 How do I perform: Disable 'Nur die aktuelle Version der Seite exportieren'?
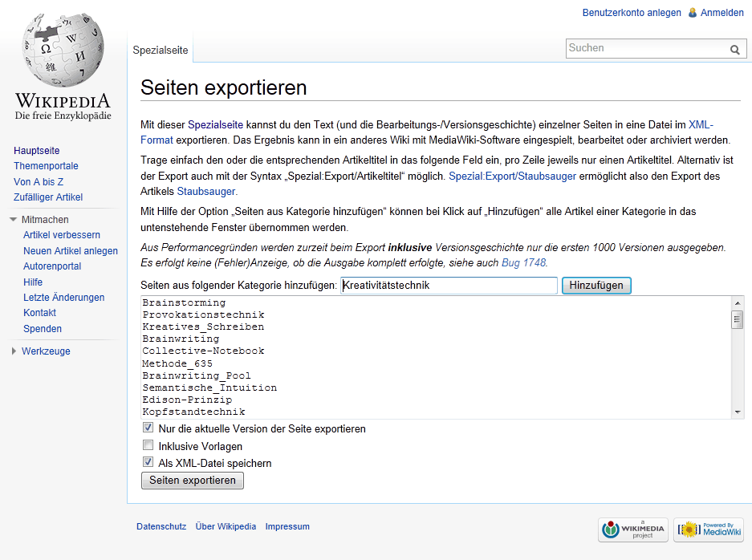tap(148, 427)
